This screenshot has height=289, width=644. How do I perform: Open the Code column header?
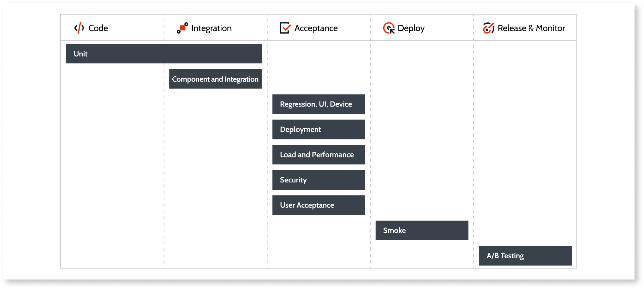tap(98, 28)
